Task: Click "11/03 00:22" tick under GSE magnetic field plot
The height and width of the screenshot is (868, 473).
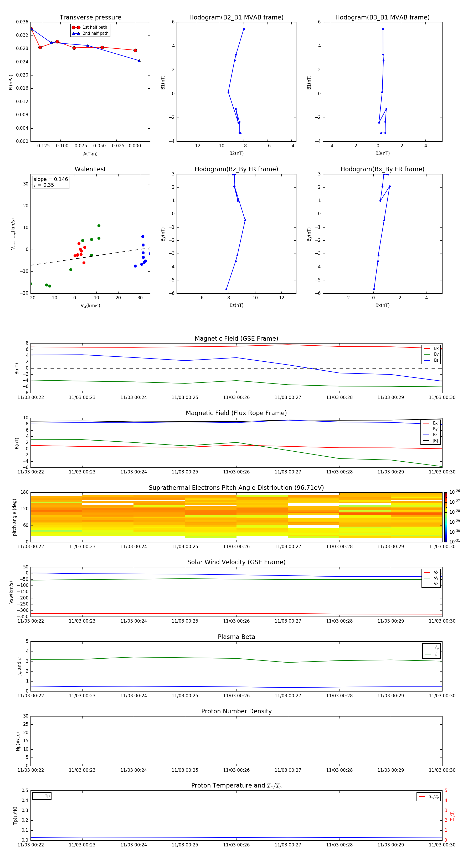Action: click(x=31, y=398)
